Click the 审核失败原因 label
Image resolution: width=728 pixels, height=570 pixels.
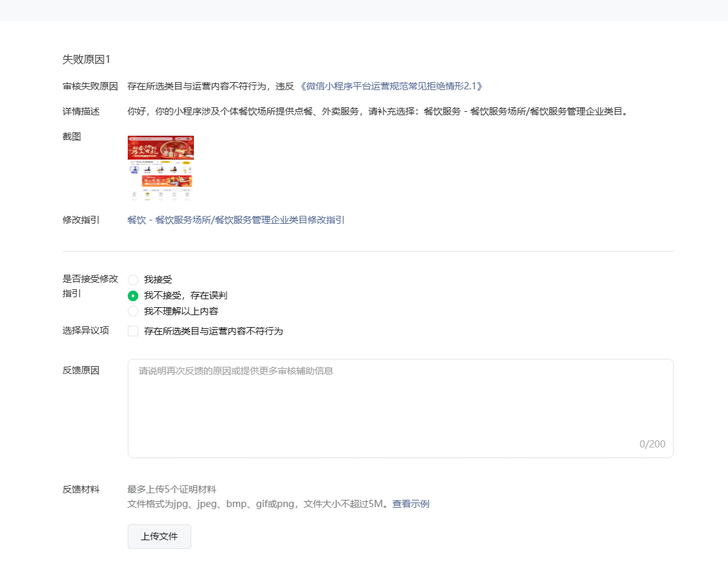click(x=90, y=86)
